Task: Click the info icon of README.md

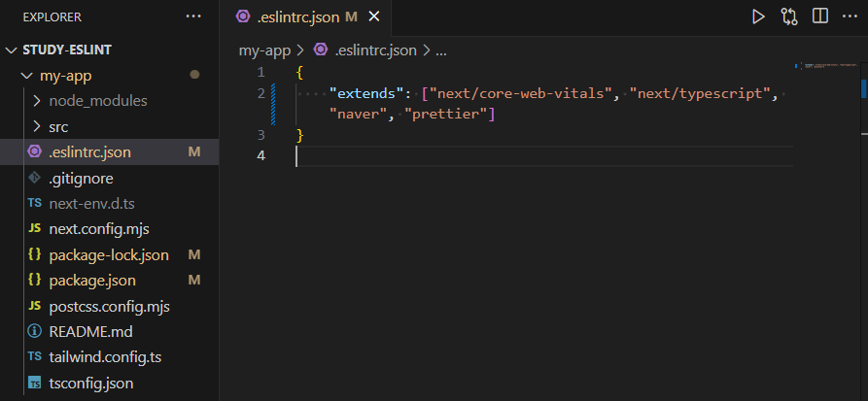Action: [x=34, y=331]
